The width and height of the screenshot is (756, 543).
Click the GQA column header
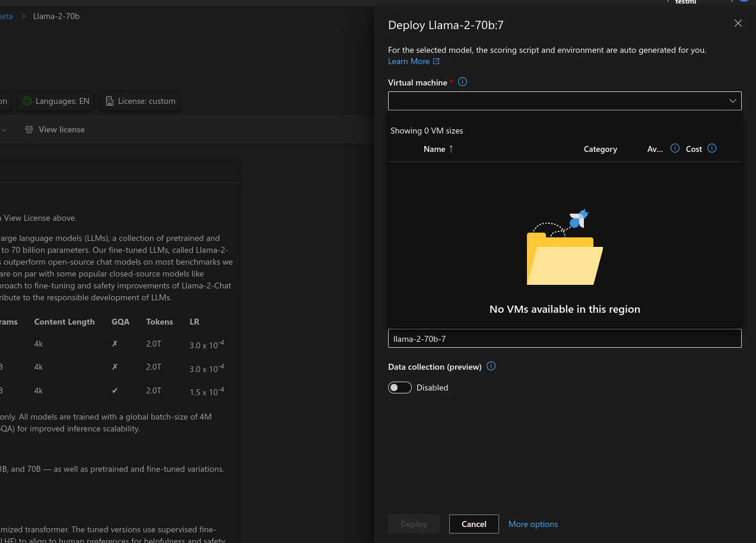point(120,322)
